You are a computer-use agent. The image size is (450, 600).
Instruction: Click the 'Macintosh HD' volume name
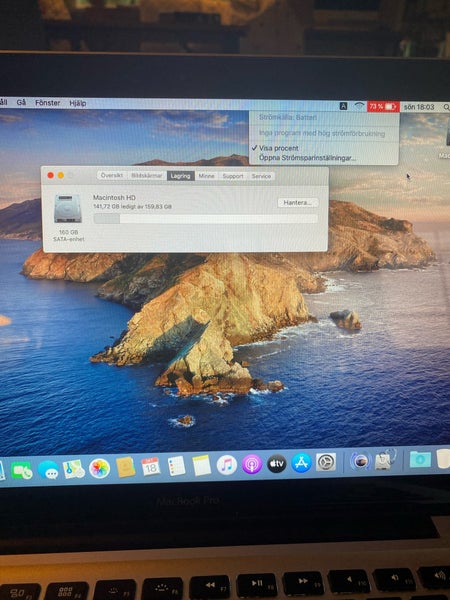[x=114, y=197]
